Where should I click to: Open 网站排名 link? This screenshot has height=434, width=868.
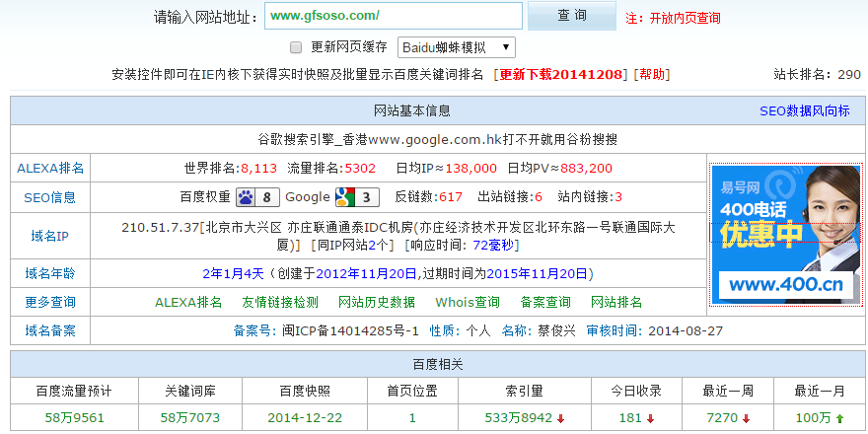point(616,302)
